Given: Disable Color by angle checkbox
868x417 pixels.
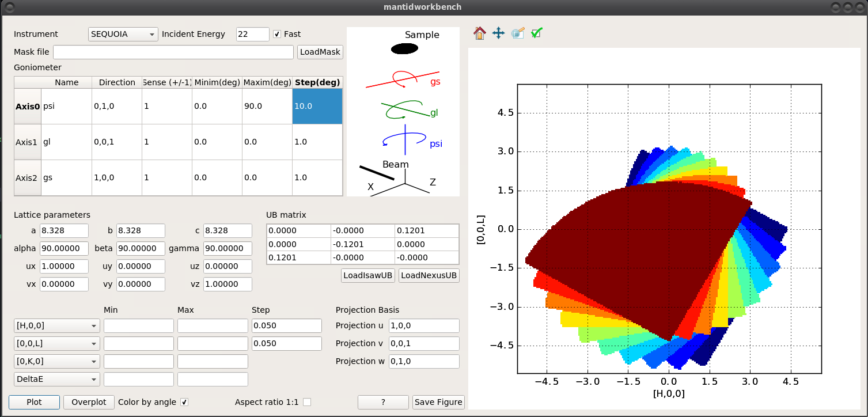Looking at the screenshot, I should [x=184, y=402].
